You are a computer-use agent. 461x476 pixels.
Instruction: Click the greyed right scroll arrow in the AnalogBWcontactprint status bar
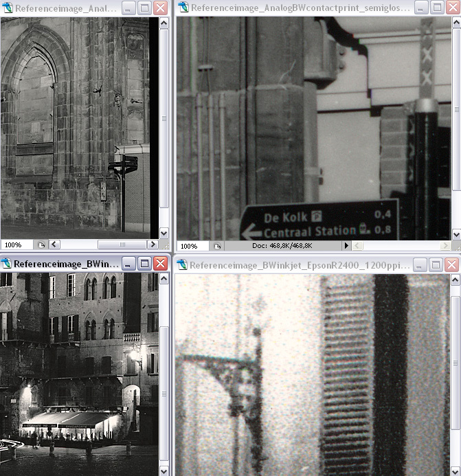click(445, 246)
